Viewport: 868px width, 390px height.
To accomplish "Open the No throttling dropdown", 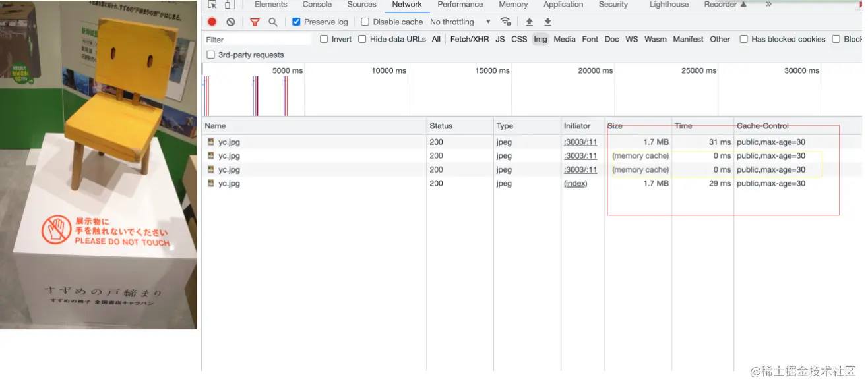I will click(x=460, y=22).
